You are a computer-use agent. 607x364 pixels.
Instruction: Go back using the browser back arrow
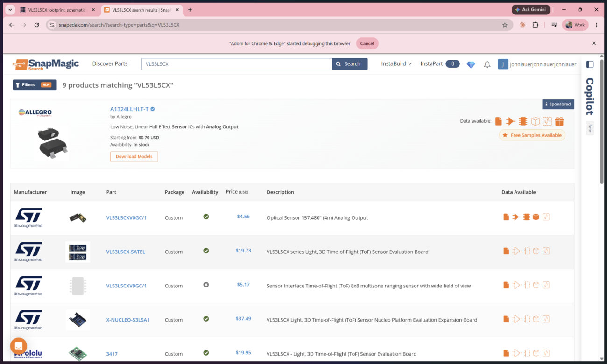click(12, 25)
